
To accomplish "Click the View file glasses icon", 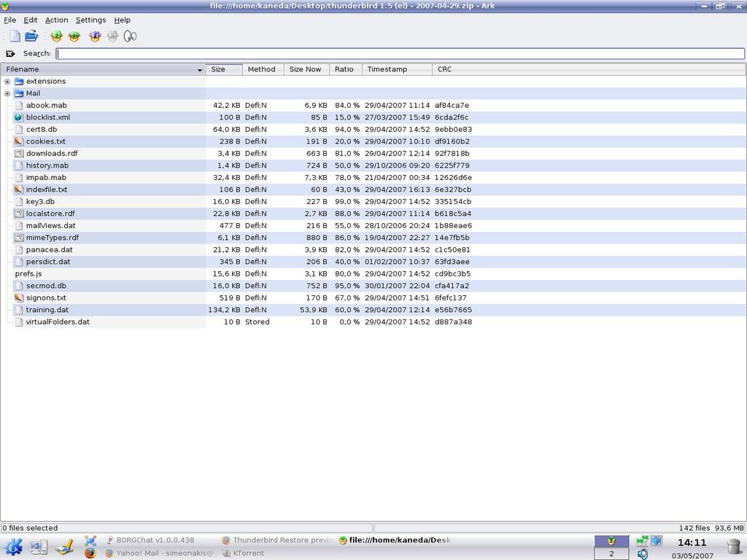I will tap(130, 36).
